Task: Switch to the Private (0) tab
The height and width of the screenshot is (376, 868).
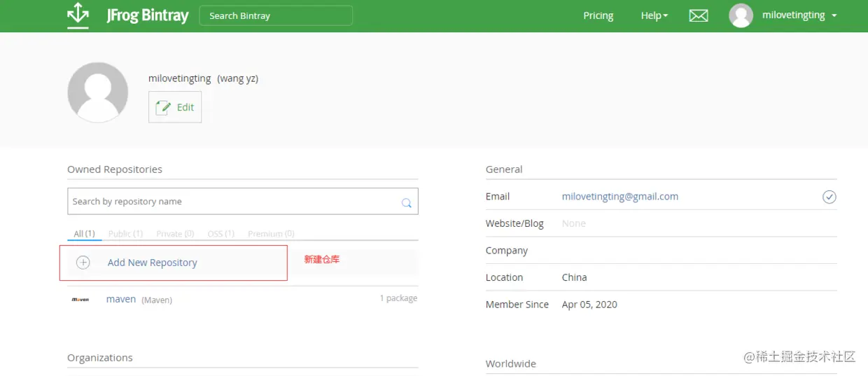Action: (175, 234)
